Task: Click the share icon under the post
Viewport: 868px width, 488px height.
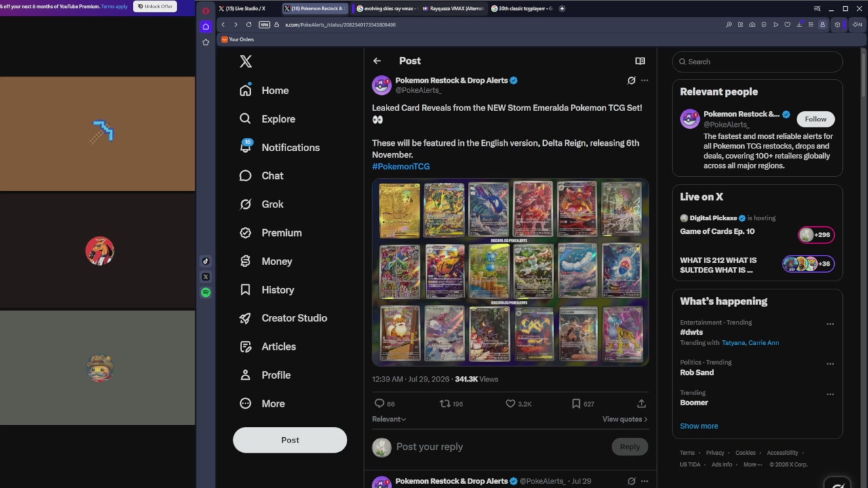Action: click(x=642, y=403)
